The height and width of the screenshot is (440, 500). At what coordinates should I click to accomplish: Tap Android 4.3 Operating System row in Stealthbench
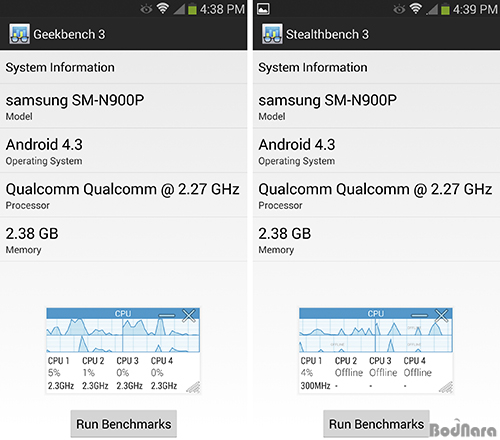tap(376, 150)
